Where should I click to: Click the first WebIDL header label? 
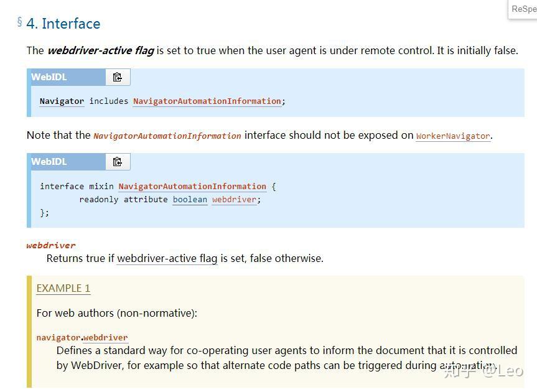[49, 77]
